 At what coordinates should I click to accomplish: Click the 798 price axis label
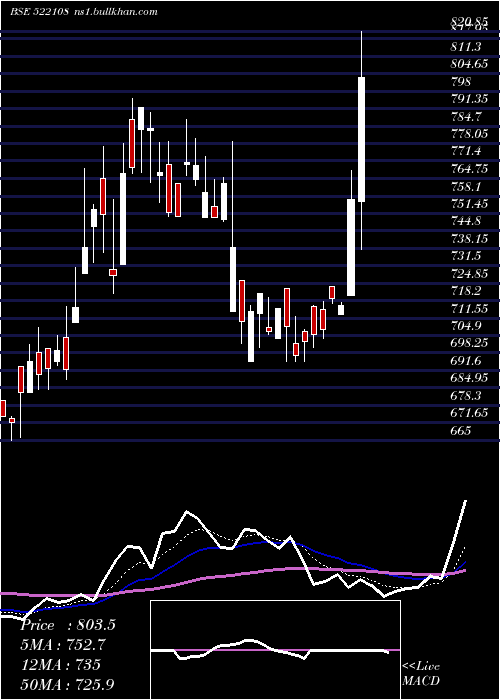pos(461,82)
